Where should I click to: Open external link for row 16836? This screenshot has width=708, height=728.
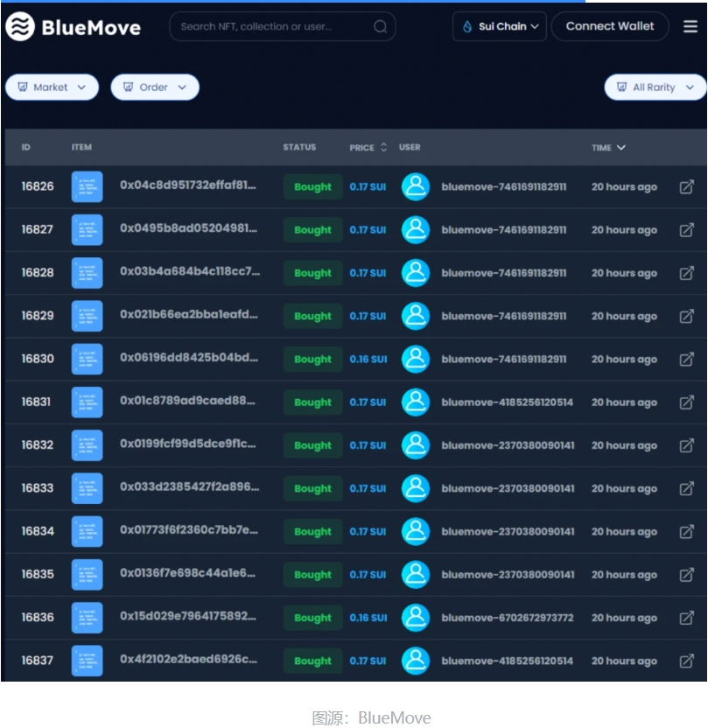tap(687, 618)
